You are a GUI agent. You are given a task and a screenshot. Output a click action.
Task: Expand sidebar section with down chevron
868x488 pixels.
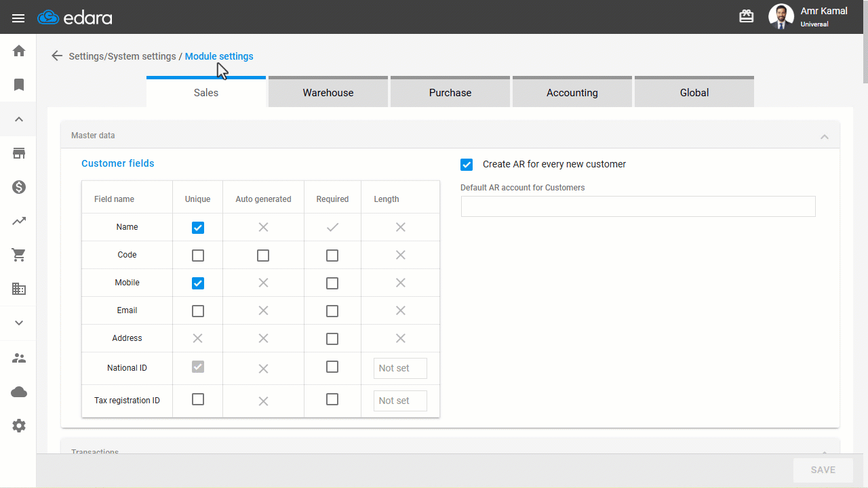tap(19, 323)
